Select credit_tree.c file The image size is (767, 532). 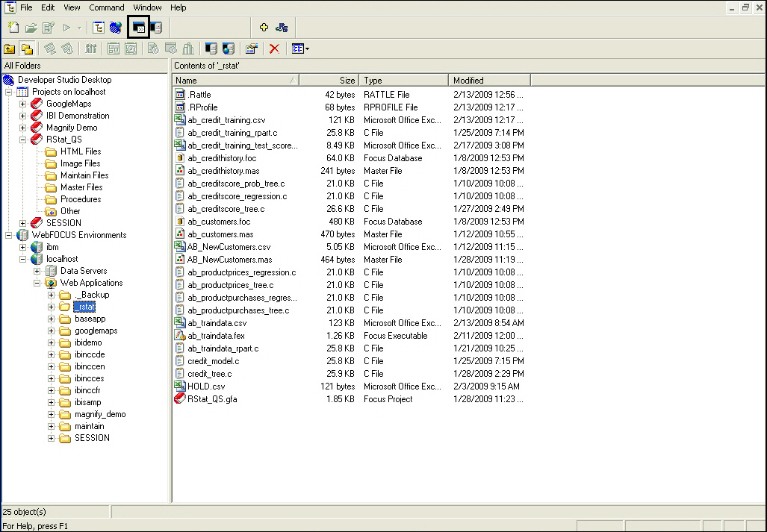click(x=210, y=375)
